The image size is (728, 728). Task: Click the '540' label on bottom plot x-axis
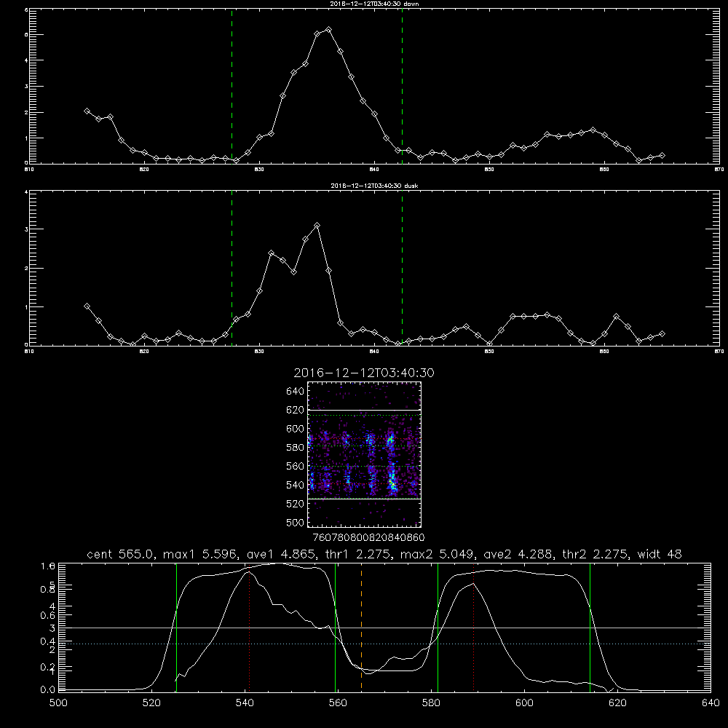point(245,703)
